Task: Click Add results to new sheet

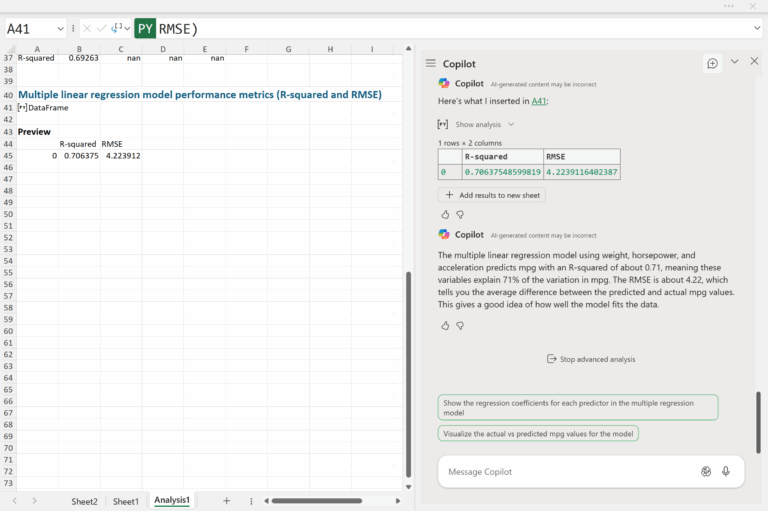Action: click(491, 195)
